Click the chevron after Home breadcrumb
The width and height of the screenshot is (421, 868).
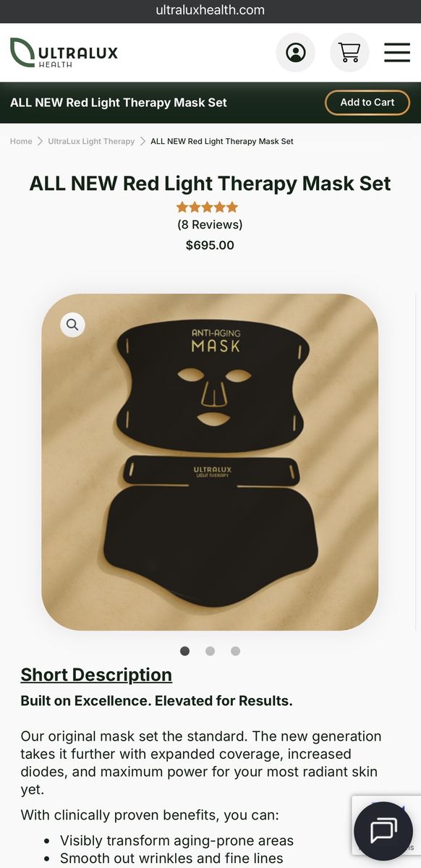pyautogui.click(x=41, y=141)
